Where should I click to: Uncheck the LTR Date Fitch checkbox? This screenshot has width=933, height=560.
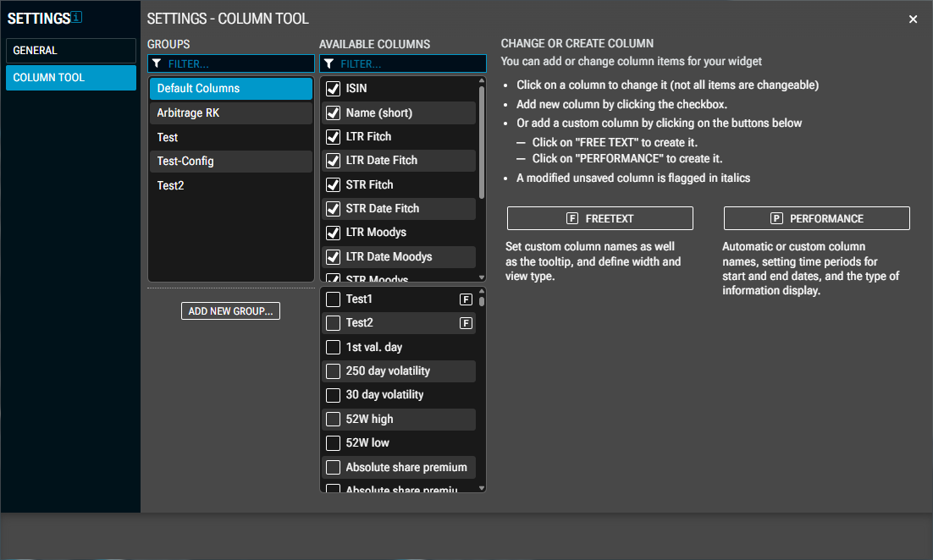(334, 161)
